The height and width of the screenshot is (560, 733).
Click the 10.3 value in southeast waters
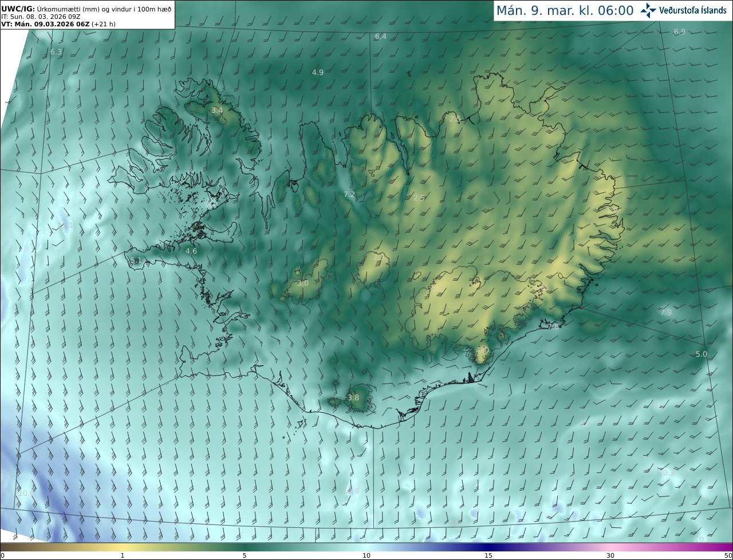point(667,473)
